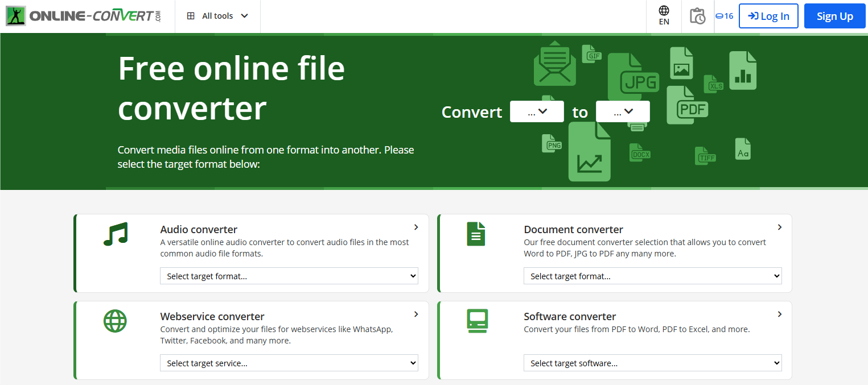The image size is (868, 385).
Task: Click the Log In button
Action: click(x=768, y=15)
